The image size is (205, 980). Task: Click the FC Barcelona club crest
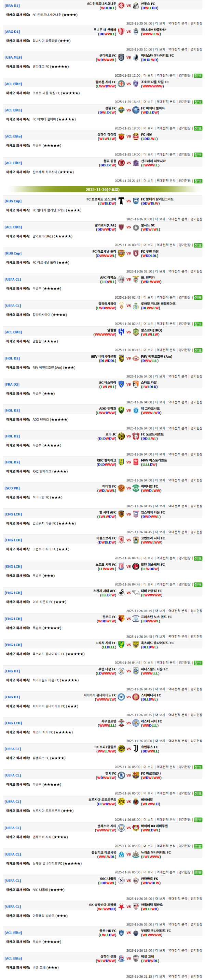click(x=136, y=775)
